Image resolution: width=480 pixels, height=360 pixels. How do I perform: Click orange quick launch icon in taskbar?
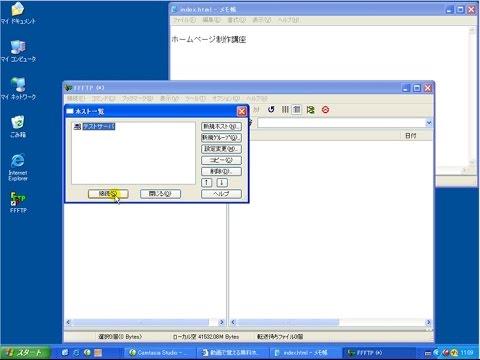pyautogui.click(x=98, y=352)
